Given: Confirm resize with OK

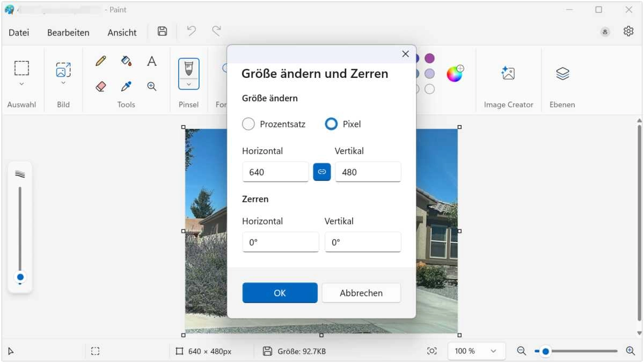Looking at the screenshot, I should tap(280, 293).
